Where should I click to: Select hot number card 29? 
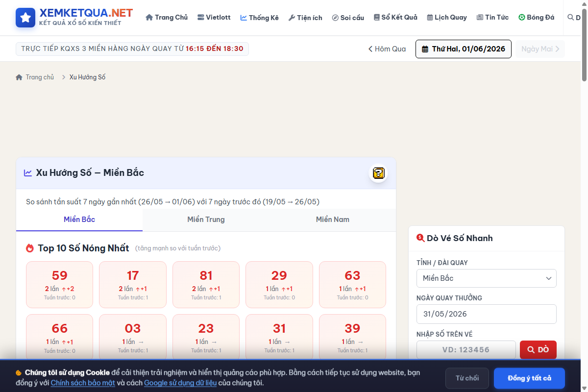point(279,285)
